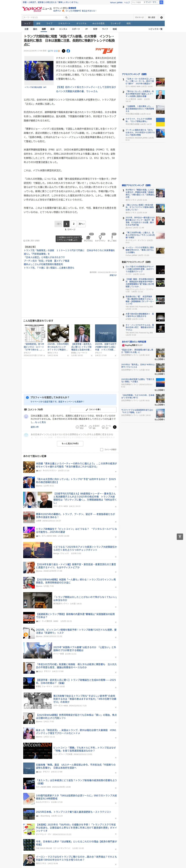React with わかりやすい light bulb icon
This screenshot has height=868, width=186.
tap(100, 238)
